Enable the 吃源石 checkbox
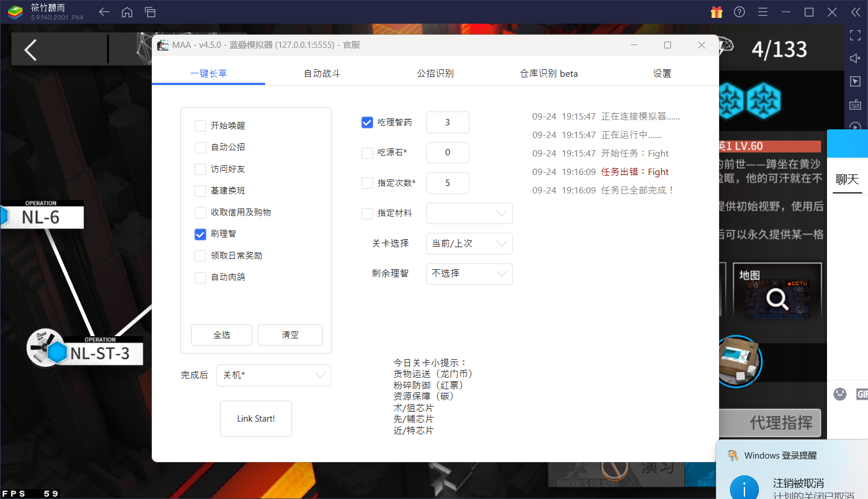 [x=367, y=152]
